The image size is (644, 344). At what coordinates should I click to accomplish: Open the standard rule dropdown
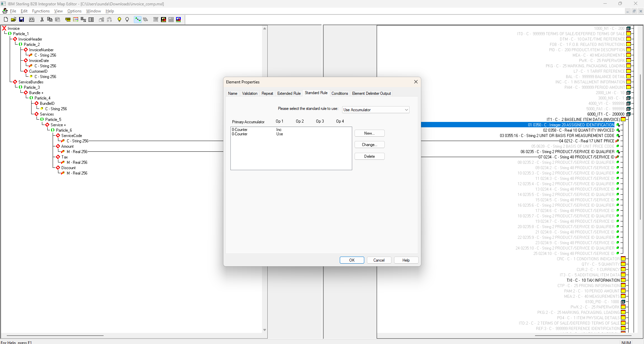click(376, 110)
